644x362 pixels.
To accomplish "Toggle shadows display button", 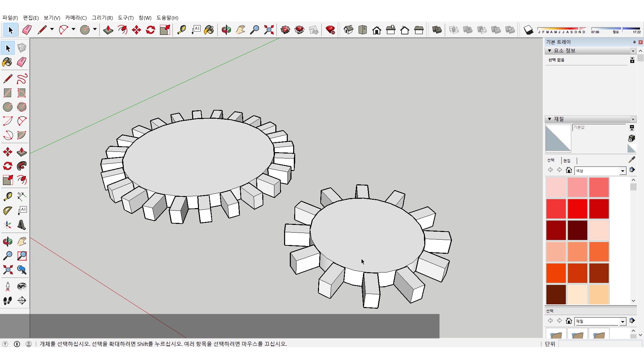I will coord(528,30).
